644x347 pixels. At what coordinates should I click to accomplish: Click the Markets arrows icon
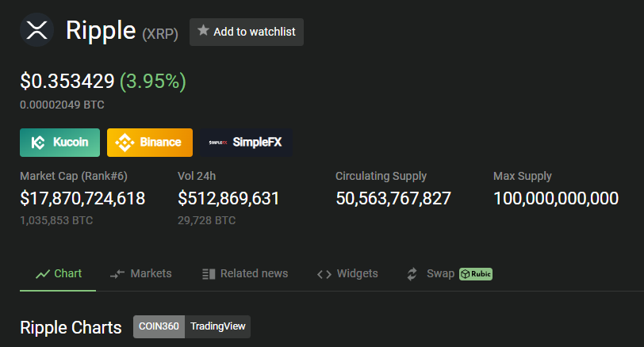tap(117, 274)
